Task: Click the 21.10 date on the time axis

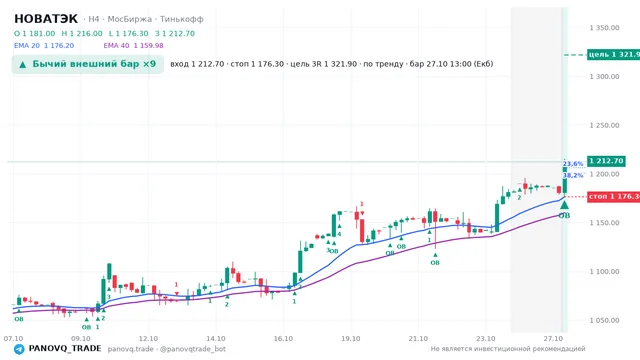Action: coord(418,338)
